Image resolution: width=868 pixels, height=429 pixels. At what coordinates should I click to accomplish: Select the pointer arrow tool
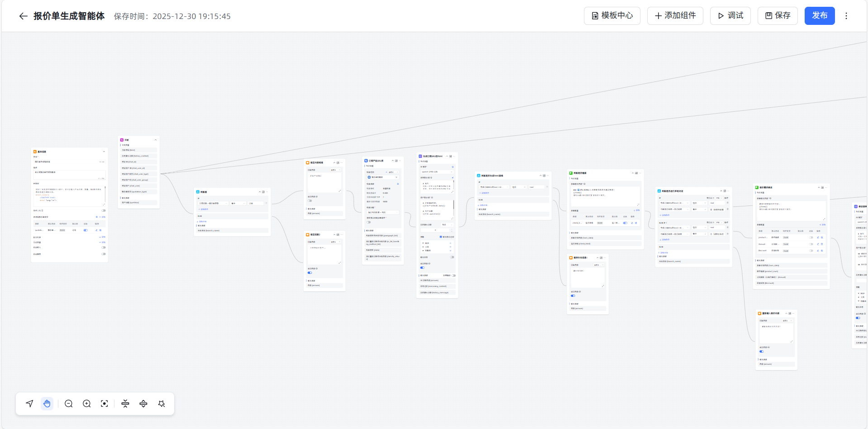(29, 404)
